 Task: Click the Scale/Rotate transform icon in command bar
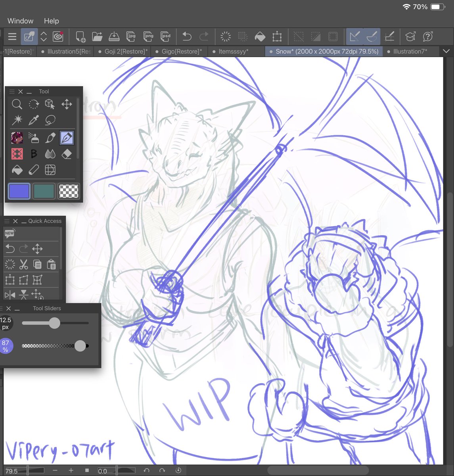(x=277, y=37)
